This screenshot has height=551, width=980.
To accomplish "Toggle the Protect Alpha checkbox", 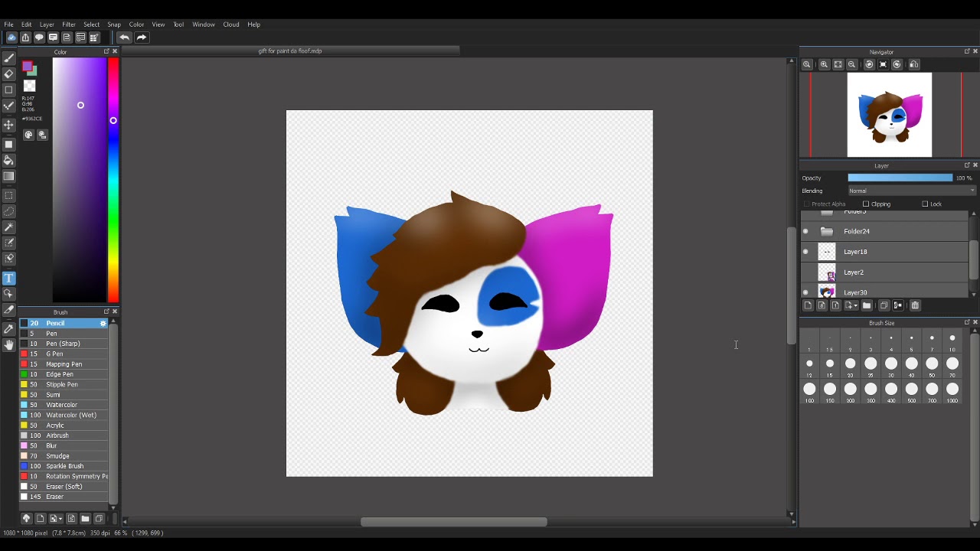I will 806,204.
